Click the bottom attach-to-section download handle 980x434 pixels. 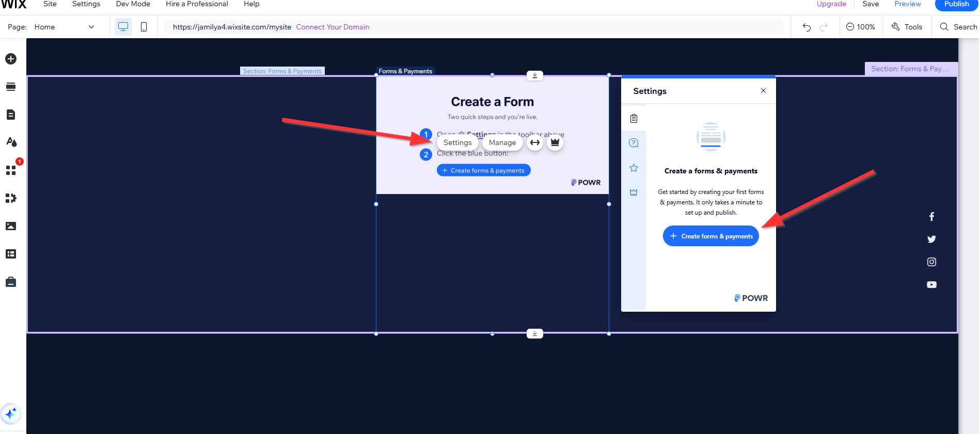tap(535, 333)
